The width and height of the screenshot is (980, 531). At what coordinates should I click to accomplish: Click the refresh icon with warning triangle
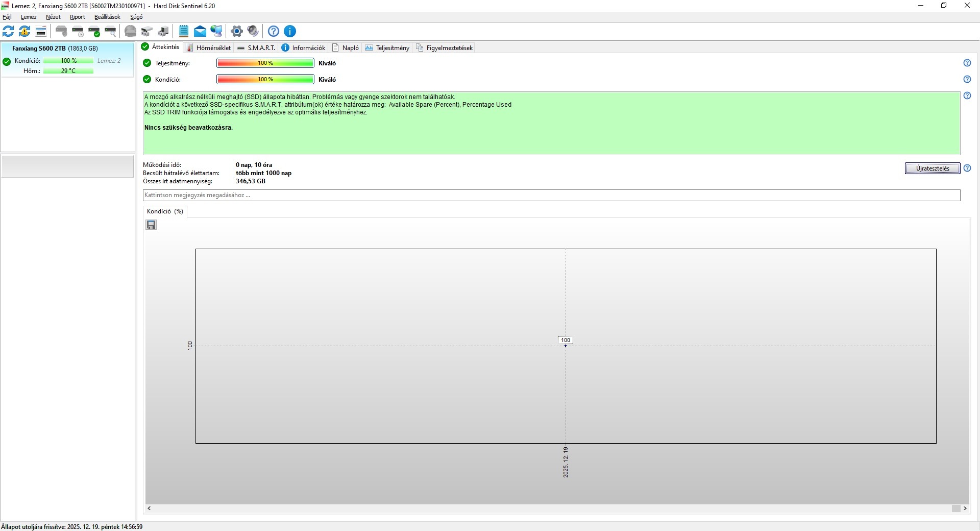pos(24,31)
